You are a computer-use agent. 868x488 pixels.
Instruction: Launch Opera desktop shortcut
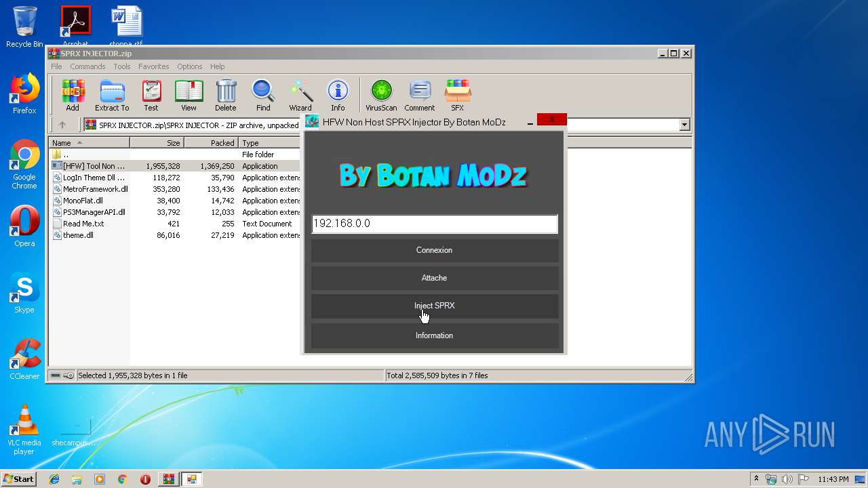pyautogui.click(x=24, y=226)
